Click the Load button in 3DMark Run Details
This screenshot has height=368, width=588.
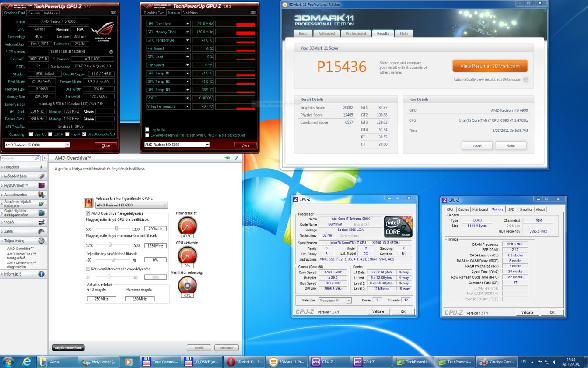(x=477, y=146)
